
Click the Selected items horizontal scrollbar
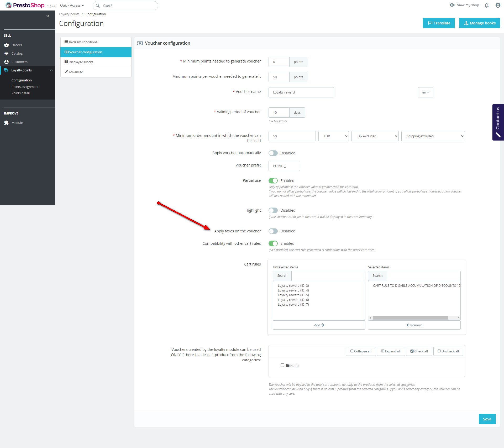pos(410,318)
